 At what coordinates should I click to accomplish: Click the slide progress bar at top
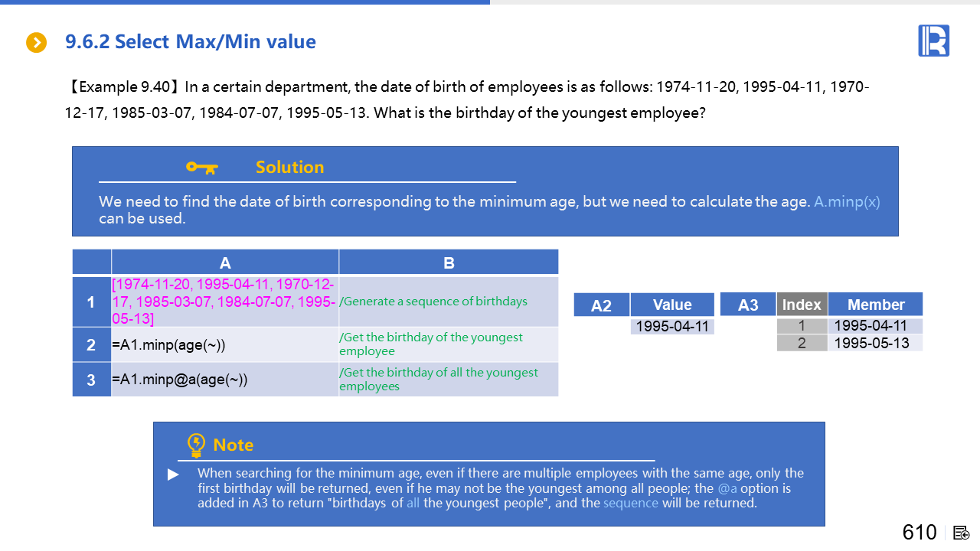[x=245, y=2]
